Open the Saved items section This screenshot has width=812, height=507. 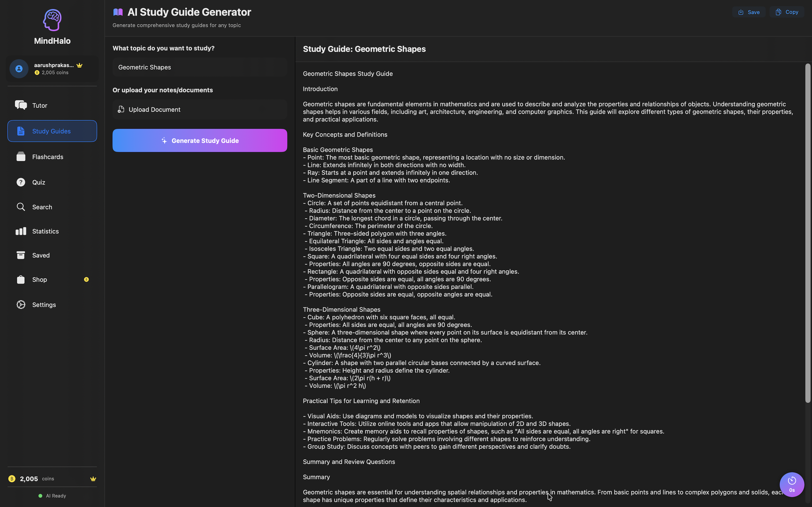point(41,255)
